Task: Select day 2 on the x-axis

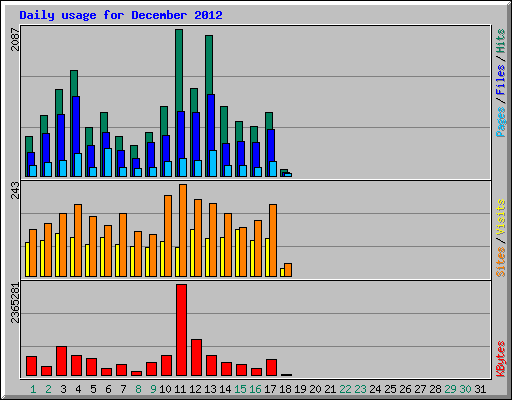Action: 48,389
